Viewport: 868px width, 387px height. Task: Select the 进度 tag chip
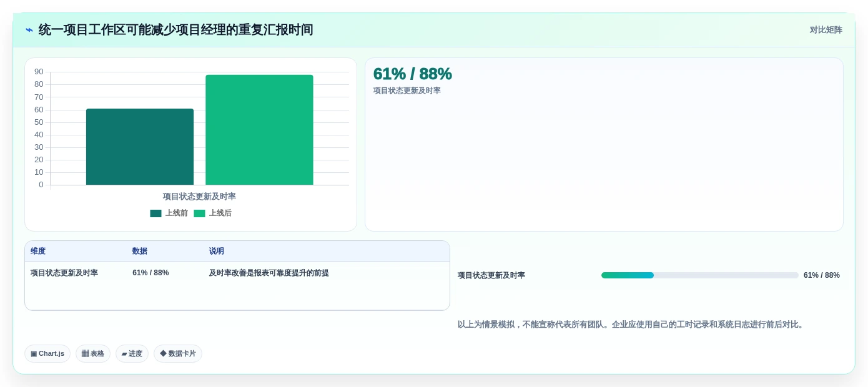pos(132,353)
